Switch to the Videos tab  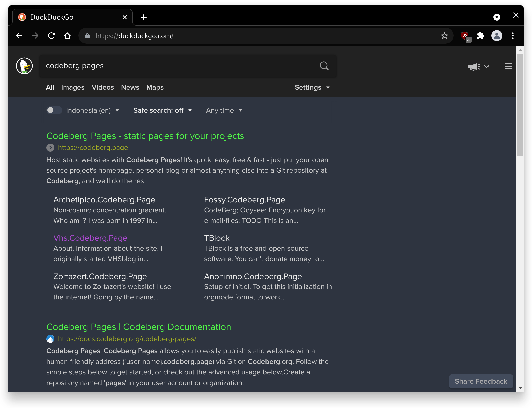click(103, 87)
